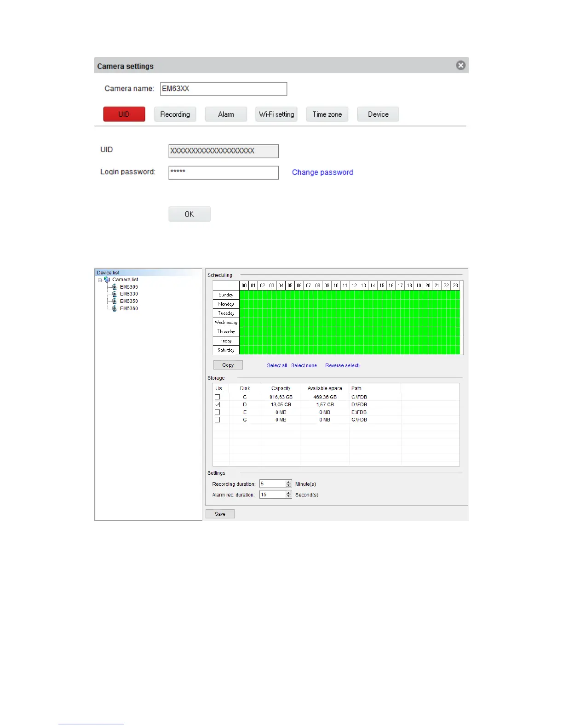This screenshot has height=728, width=563.
Task: Click the Saturday schedule row label
Action: (x=226, y=350)
